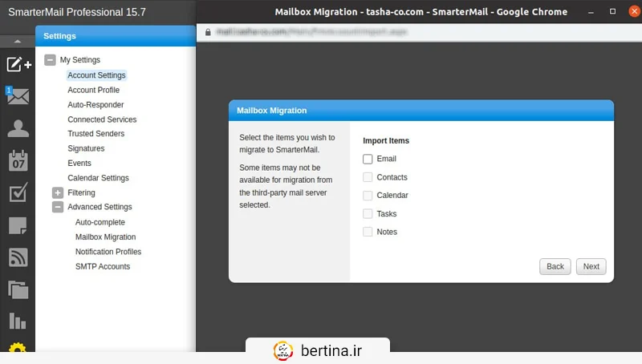Open Mailbox Migration settings item
The image size is (642, 364).
click(x=105, y=237)
